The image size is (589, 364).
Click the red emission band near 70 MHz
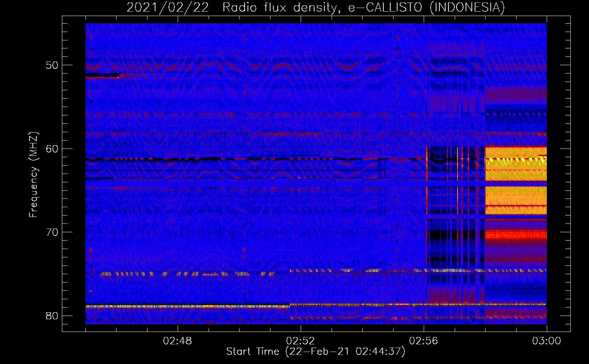(x=516, y=234)
